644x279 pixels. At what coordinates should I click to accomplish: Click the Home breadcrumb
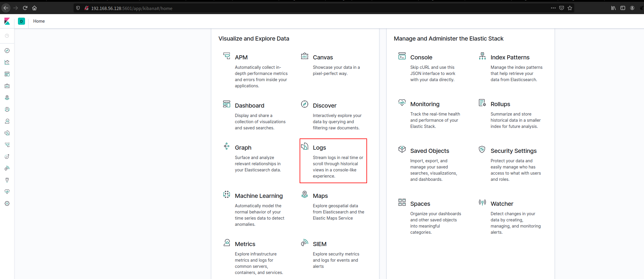pyautogui.click(x=39, y=21)
